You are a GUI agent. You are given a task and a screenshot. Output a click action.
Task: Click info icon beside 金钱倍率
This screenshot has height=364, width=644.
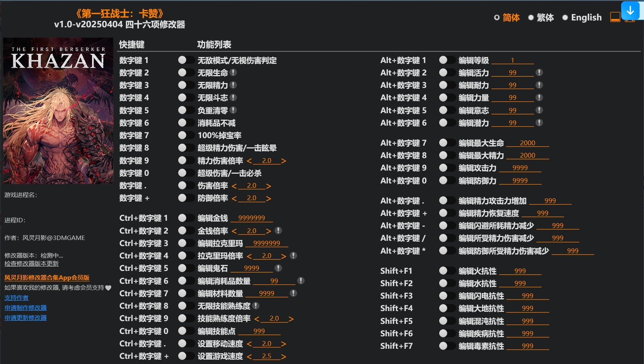pyautogui.click(x=278, y=230)
